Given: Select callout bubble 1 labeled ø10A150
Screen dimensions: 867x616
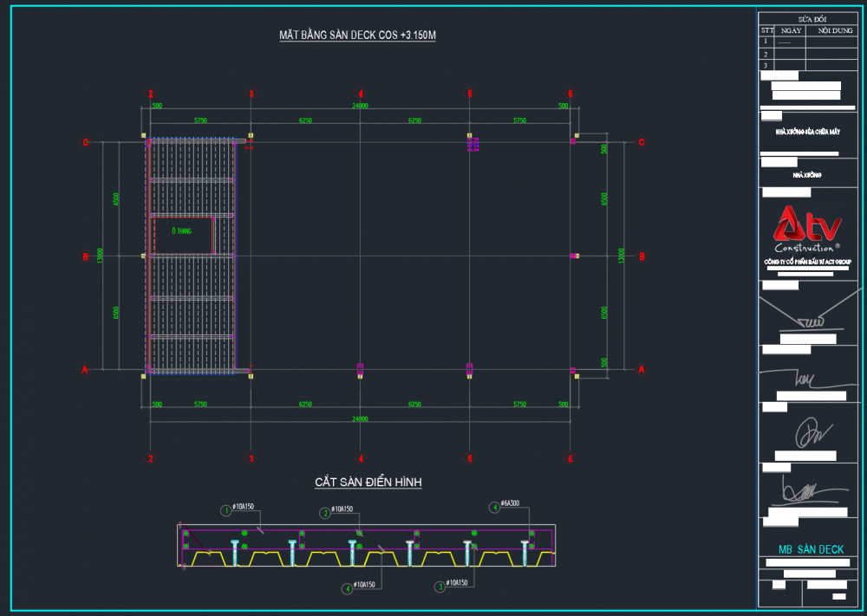Looking at the screenshot, I should (x=226, y=510).
